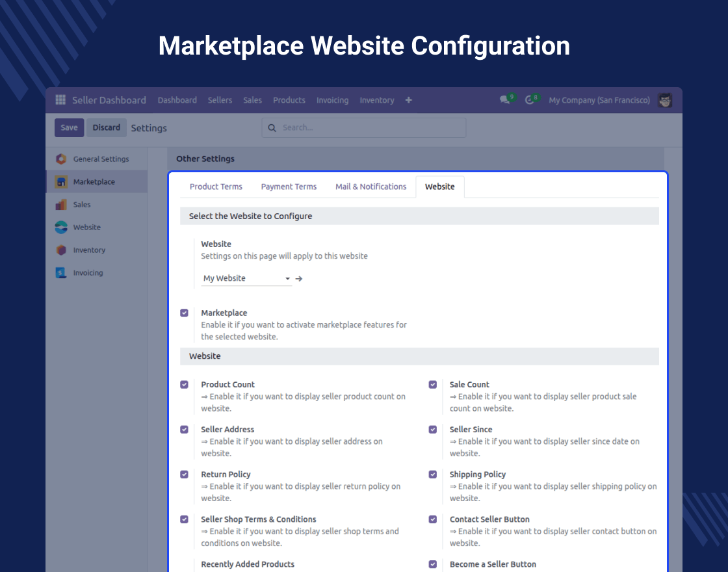Screen dimensions: 728x572
Task: Open the Mail & Notifications tab
Action: click(x=371, y=187)
